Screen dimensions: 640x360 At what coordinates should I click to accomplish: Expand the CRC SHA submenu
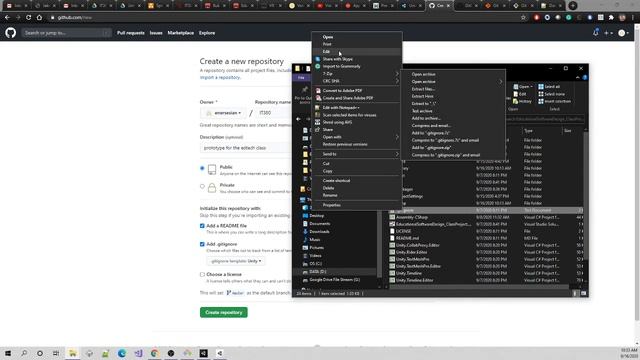(357, 81)
